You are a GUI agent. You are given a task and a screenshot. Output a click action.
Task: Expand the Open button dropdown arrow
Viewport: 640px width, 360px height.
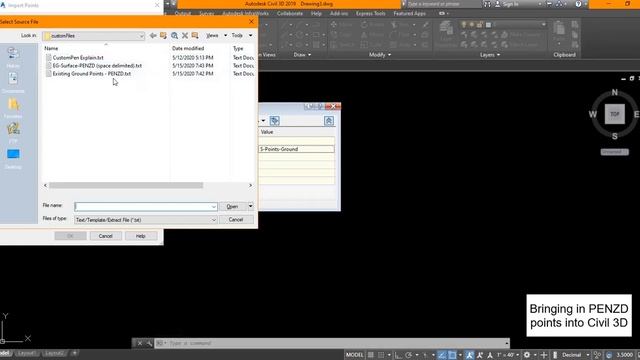tap(250, 207)
